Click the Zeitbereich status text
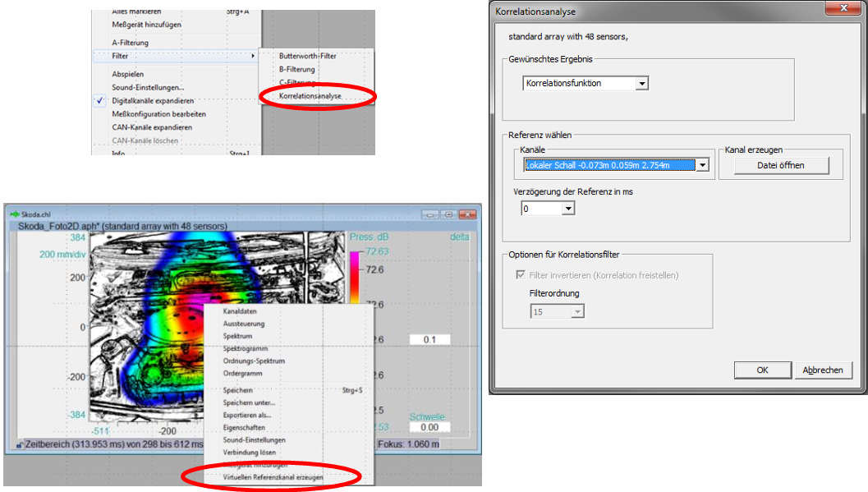 tap(114, 444)
